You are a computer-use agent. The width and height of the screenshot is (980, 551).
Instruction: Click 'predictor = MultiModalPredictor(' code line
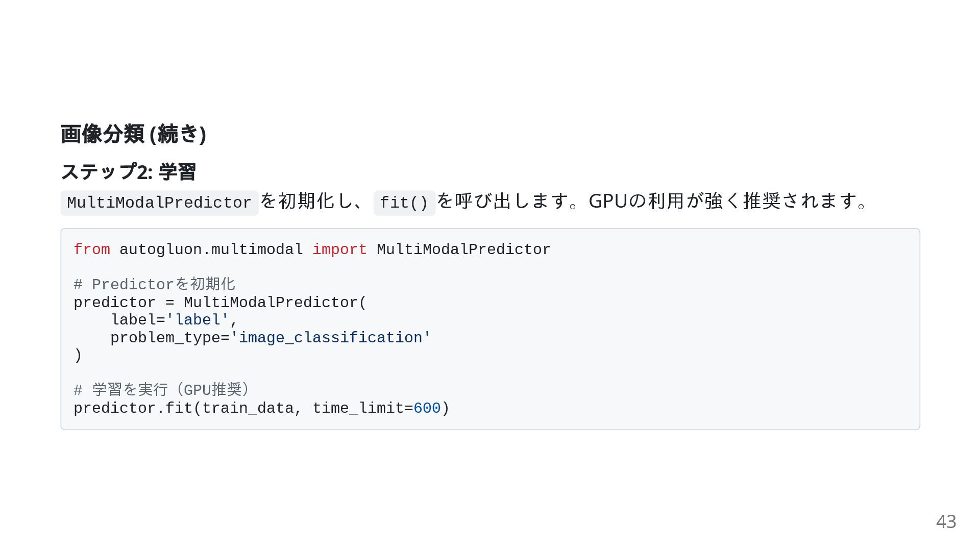click(220, 303)
